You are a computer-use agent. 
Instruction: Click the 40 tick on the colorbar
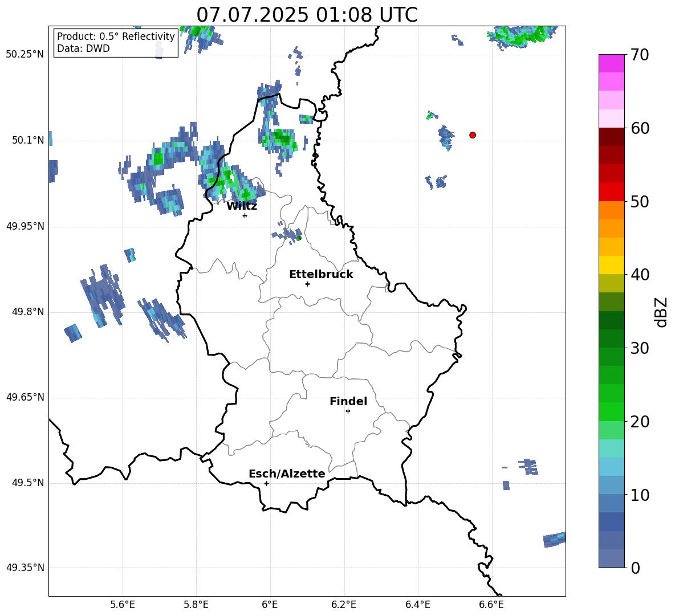tap(640, 275)
